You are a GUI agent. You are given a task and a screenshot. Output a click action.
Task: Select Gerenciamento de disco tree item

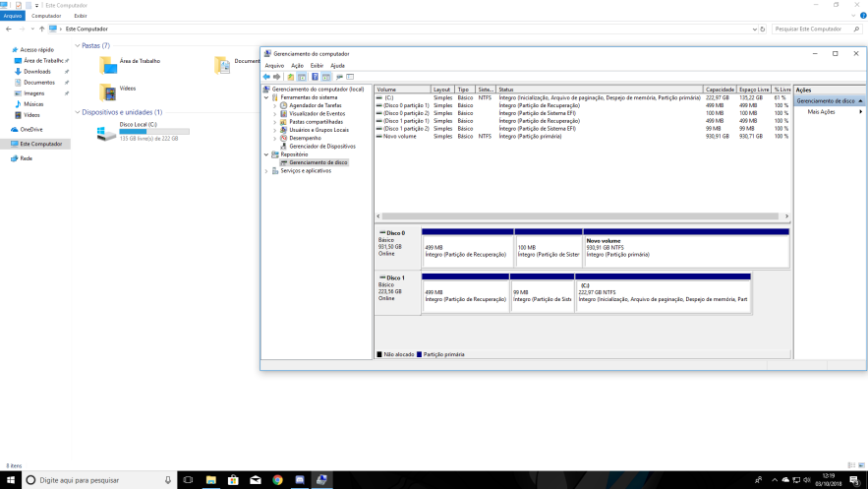point(318,162)
